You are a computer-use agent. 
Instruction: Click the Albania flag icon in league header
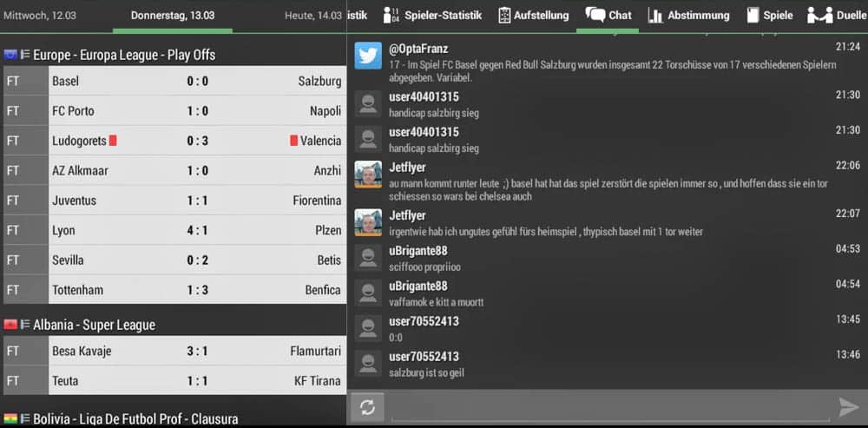(x=10, y=324)
